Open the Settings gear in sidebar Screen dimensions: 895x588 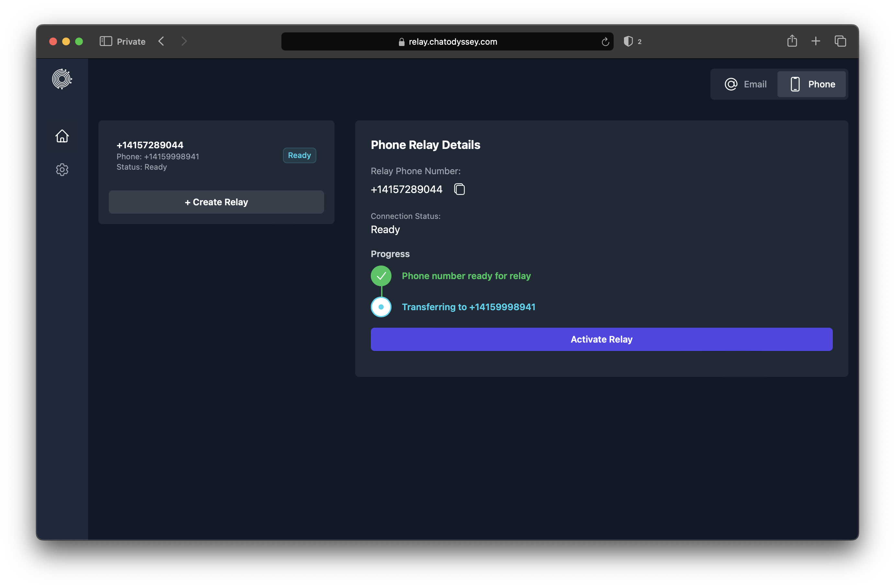pyautogui.click(x=62, y=170)
